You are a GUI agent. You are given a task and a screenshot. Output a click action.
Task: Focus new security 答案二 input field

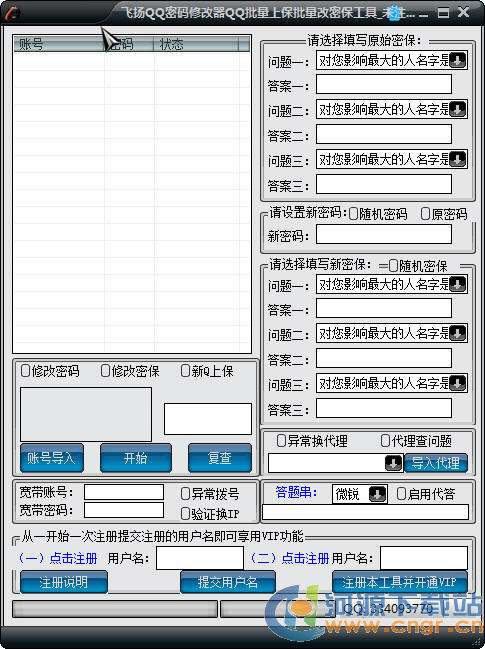[384, 358]
